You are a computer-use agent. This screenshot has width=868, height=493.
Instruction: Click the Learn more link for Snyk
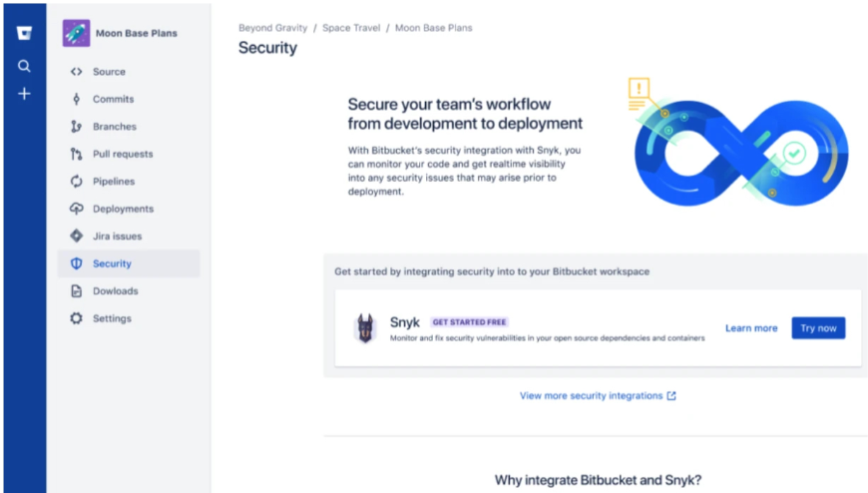click(x=751, y=328)
